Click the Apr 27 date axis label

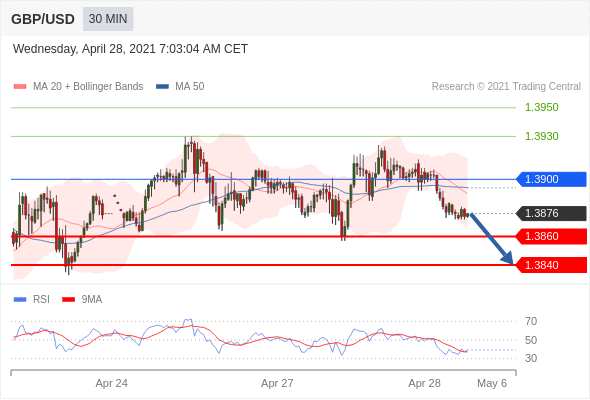coord(277,383)
